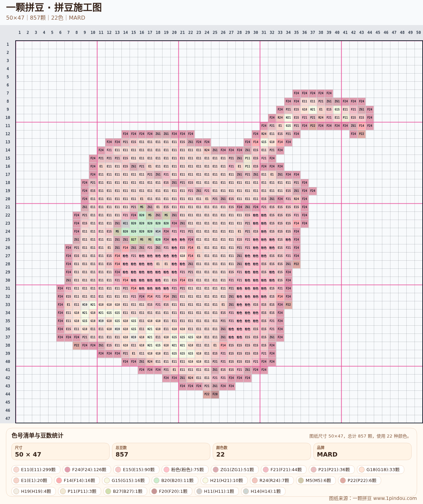The height and width of the screenshot is (504, 423).
Task: Select the H14(H14):1颗 legend entry
Action: (x=263, y=491)
